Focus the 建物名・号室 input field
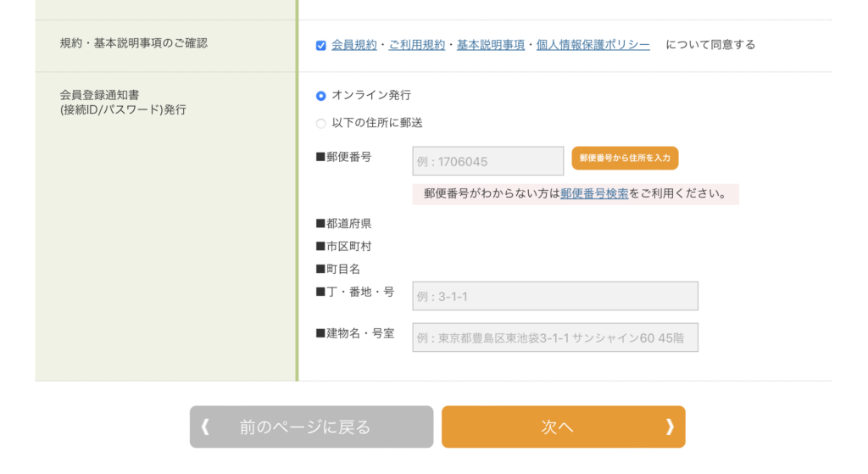Screen dimensions: 868x474 555,337
